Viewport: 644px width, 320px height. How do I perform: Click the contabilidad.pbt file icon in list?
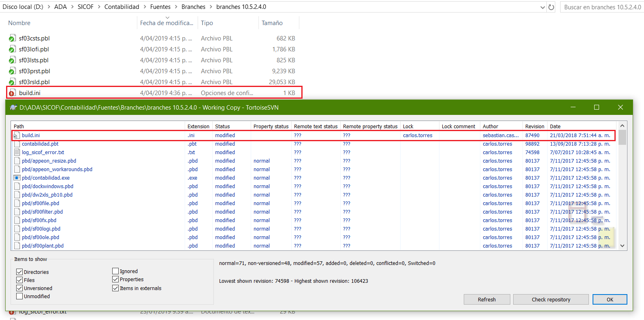17,144
